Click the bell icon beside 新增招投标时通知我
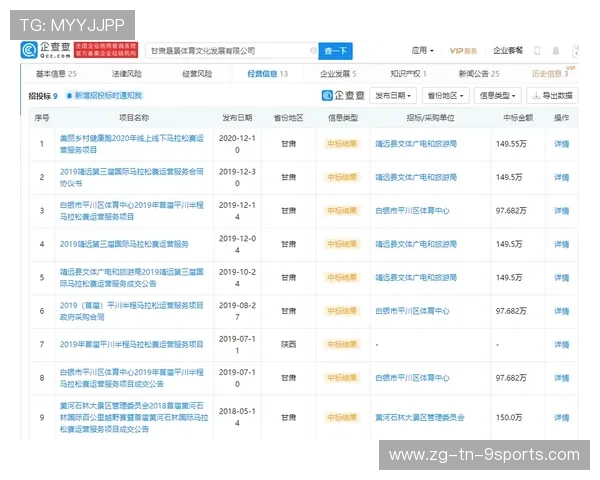The image size is (600, 480). click(x=69, y=96)
